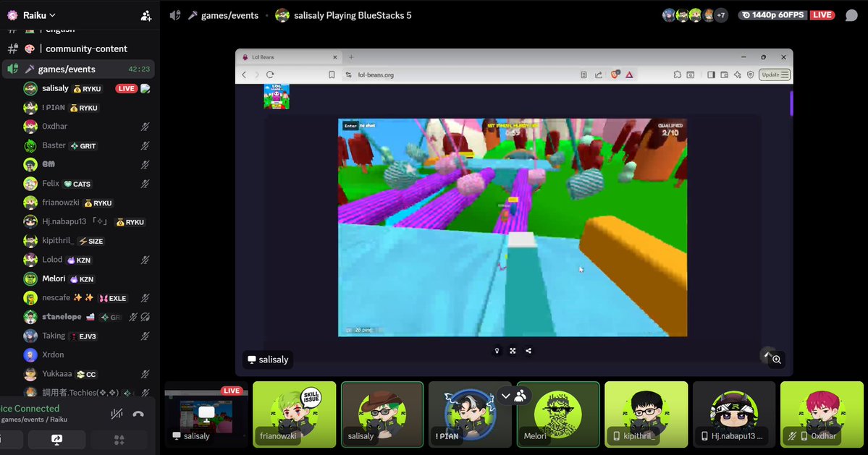This screenshot has height=455, width=868.
Task: Click the Leo AI sparkle icon
Action: pos(738,75)
